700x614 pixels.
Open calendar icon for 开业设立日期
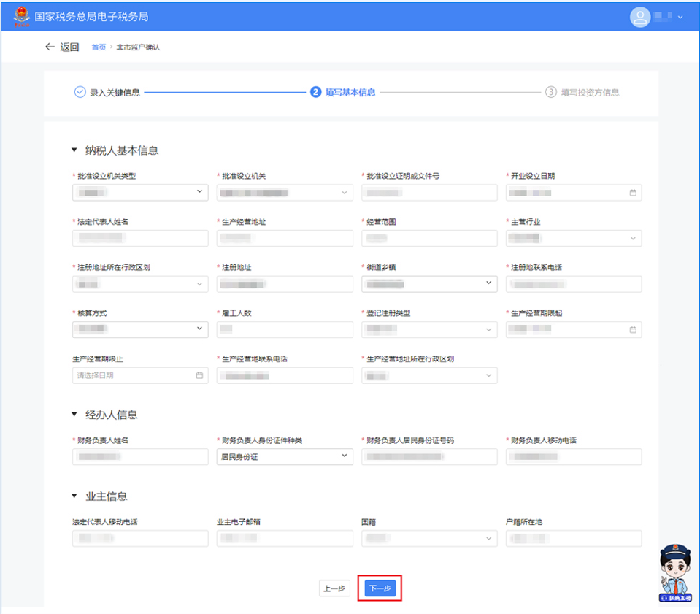[633, 193]
